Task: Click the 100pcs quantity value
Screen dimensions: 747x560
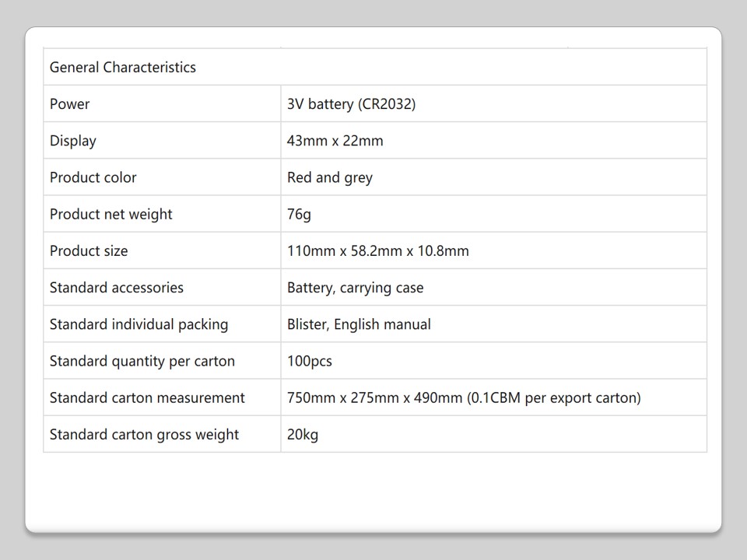Action: click(x=310, y=361)
